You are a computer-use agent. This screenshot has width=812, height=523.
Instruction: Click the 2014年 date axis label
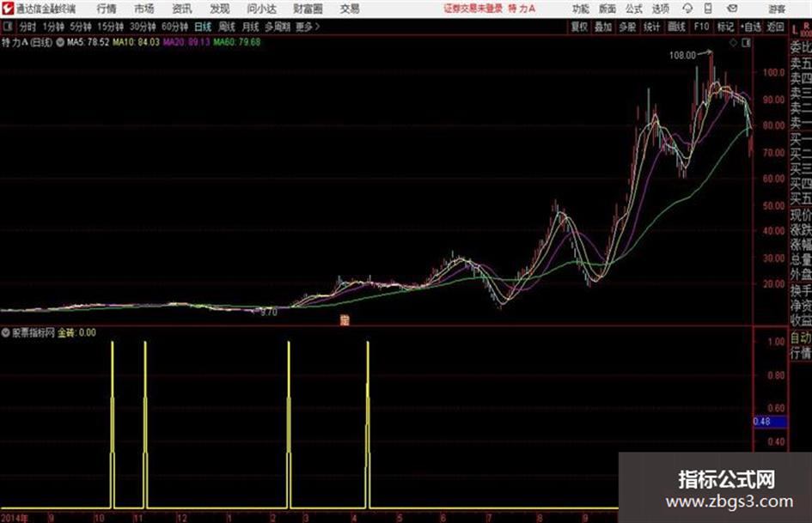pyautogui.click(x=15, y=518)
